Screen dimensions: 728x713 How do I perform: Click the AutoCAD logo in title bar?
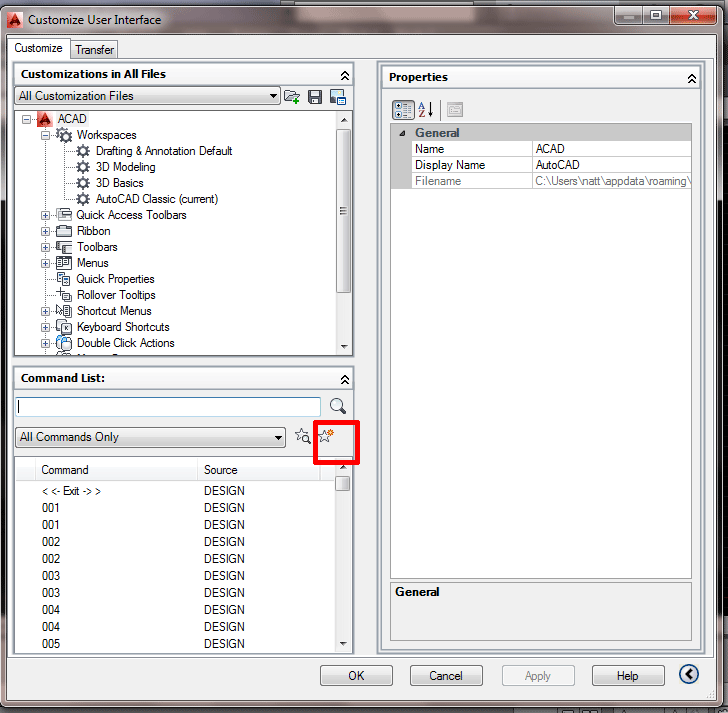(15, 19)
